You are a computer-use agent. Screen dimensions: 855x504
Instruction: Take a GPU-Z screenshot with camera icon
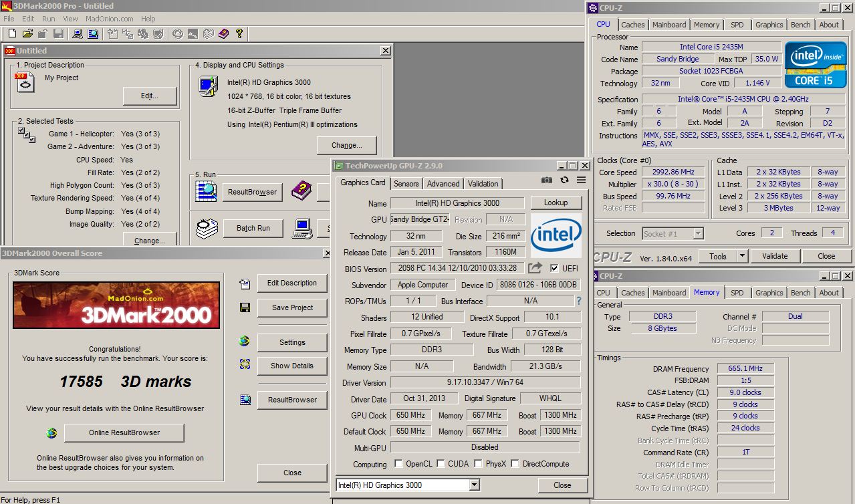coord(547,180)
